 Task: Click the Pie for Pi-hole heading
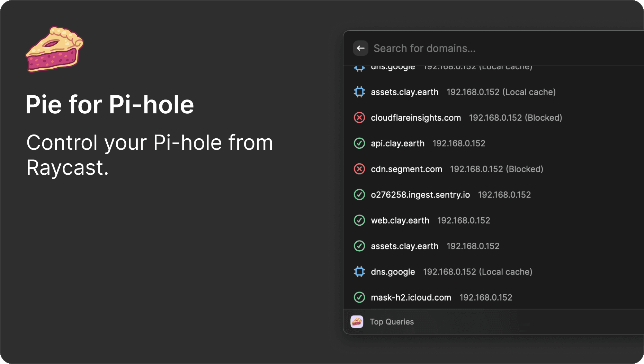pyautogui.click(x=110, y=105)
